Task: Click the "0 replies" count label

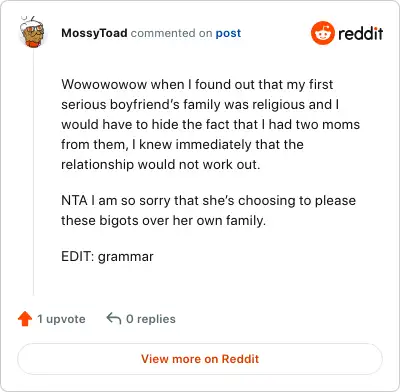Action: pos(151,319)
